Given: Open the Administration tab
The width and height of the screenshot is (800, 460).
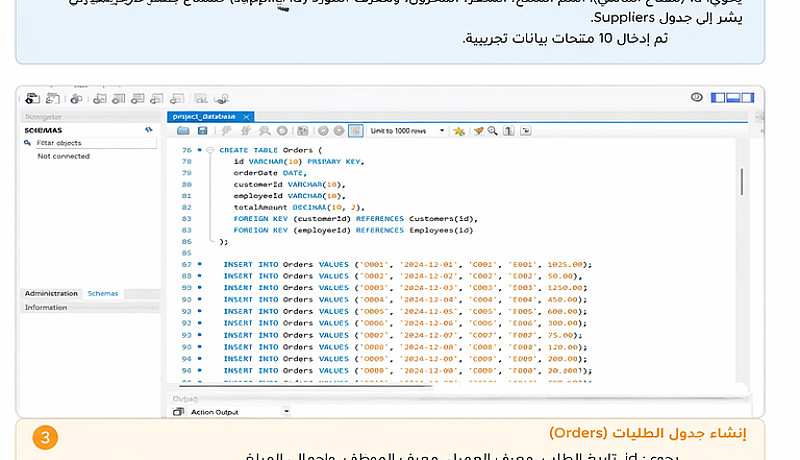Looking at the screenshot, I should tap(51, 294).
